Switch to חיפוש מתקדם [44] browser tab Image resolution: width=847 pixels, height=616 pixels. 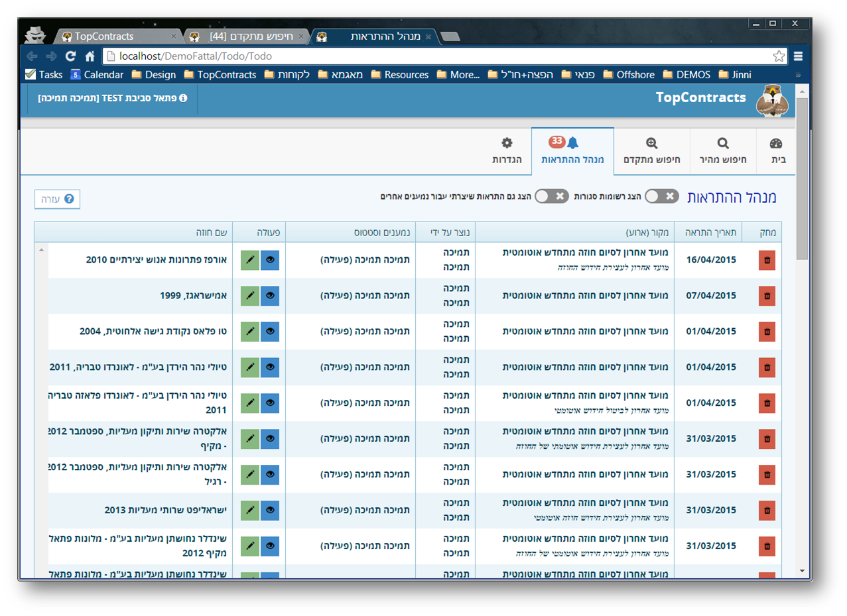247,36
